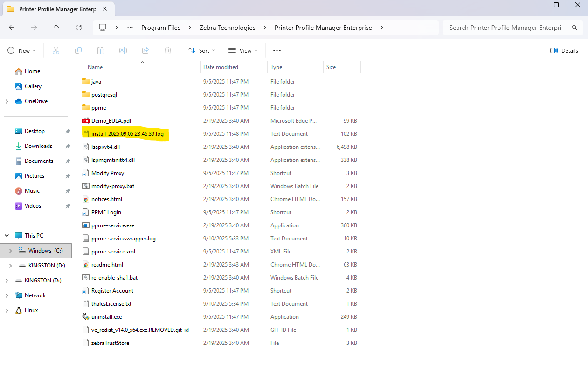This screenshot has width=588, height=379.
Task: Expand the Linux tree node
Action: [7, 310]
